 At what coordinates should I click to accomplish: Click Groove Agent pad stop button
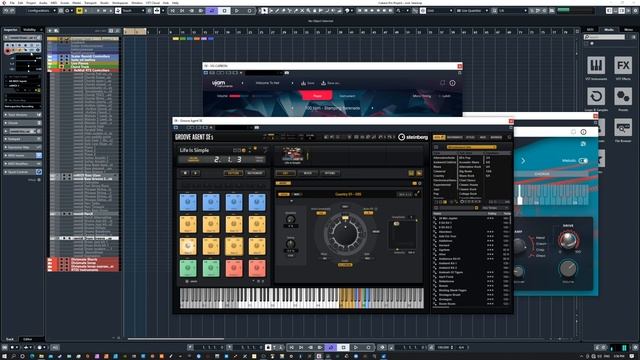(x=185, y=173)
